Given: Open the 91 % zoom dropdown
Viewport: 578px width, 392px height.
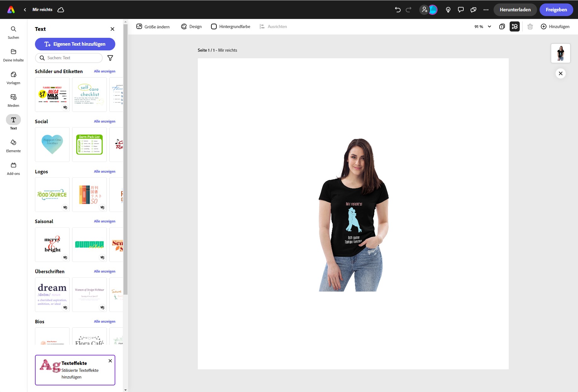Looking at the screenshot, I should 483,27.
